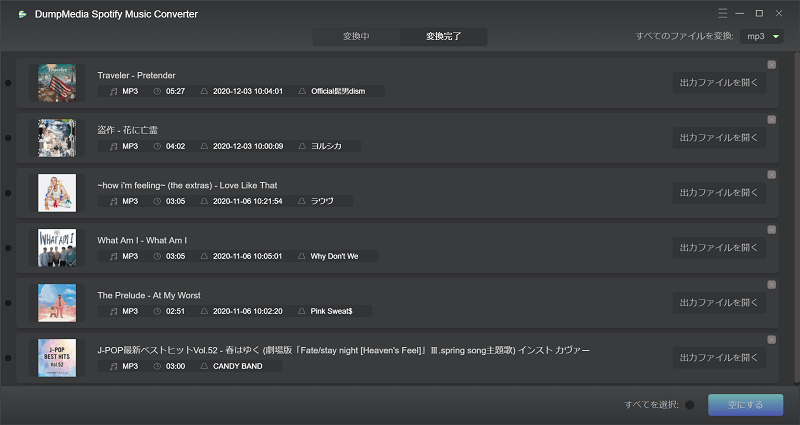Click the clock icon beside 04:02
The width and height of the screenshot is (800, 425).
click(157, 146)
